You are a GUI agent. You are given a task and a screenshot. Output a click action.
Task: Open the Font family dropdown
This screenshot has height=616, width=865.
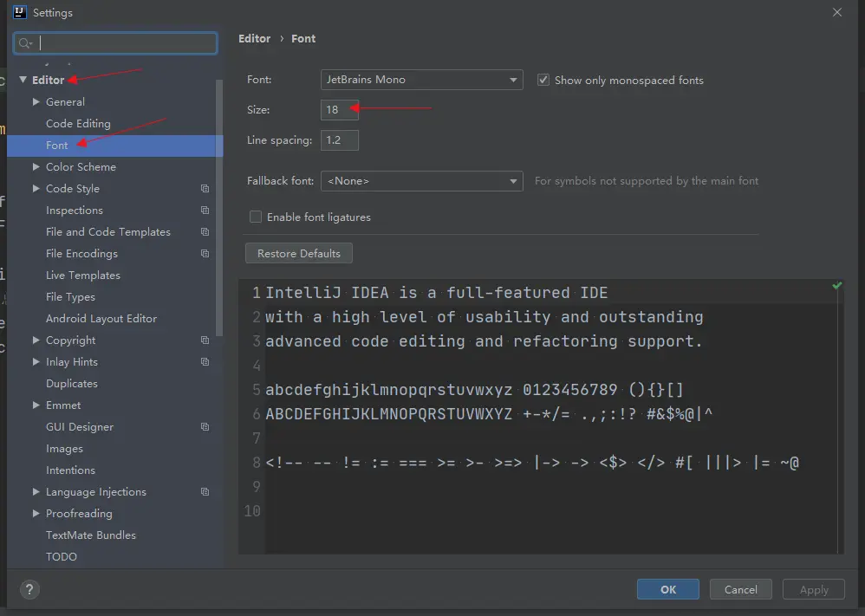[421, 80]
